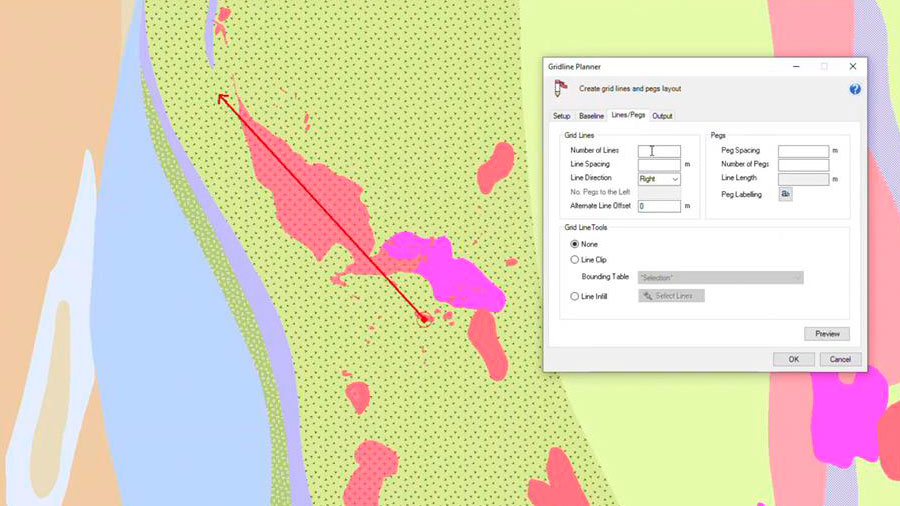900x506 pixels.
Task: Click the Number of Lines input field
Action: (x=659, y=151)
